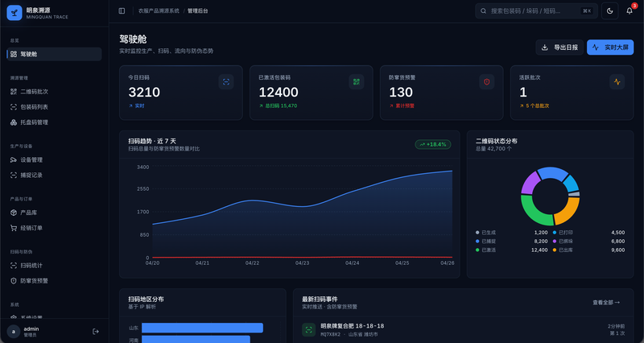Click the 已激活包装码 card QR icon
This screenshot has width=644, height=343.
(356, 82)
